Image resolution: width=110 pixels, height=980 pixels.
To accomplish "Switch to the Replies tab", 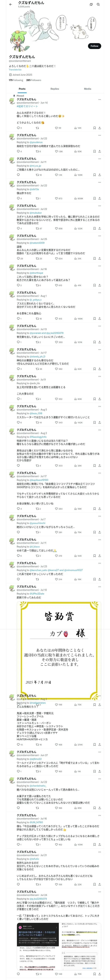I will (x=55, y=89).
